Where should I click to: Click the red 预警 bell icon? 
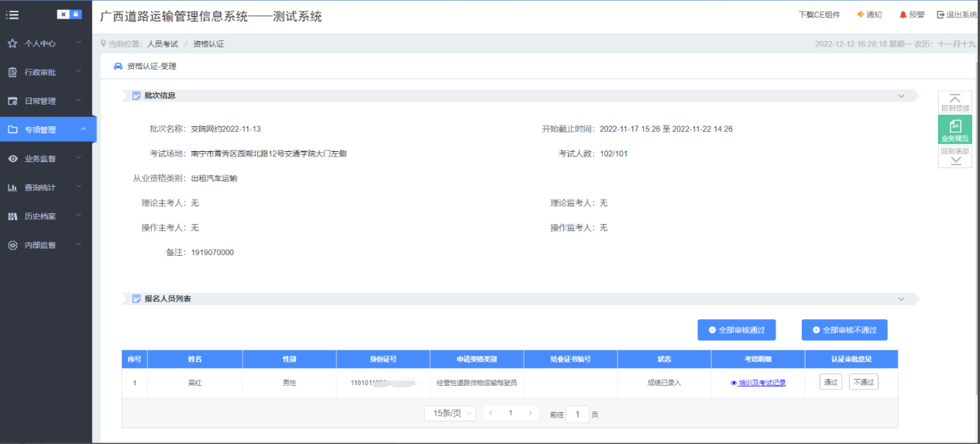(x=903, y=15)
